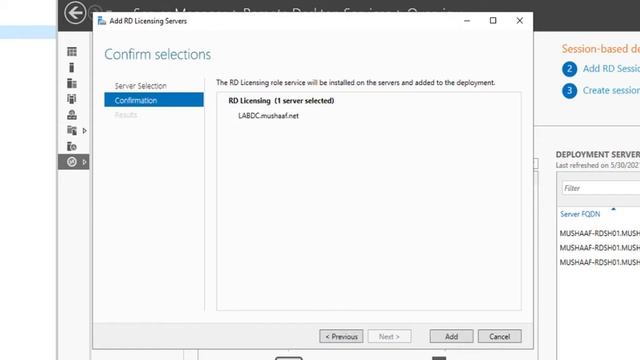Click the Server Manager back arrow
Viewport: 640px width, 360px height.
point(75,13)
